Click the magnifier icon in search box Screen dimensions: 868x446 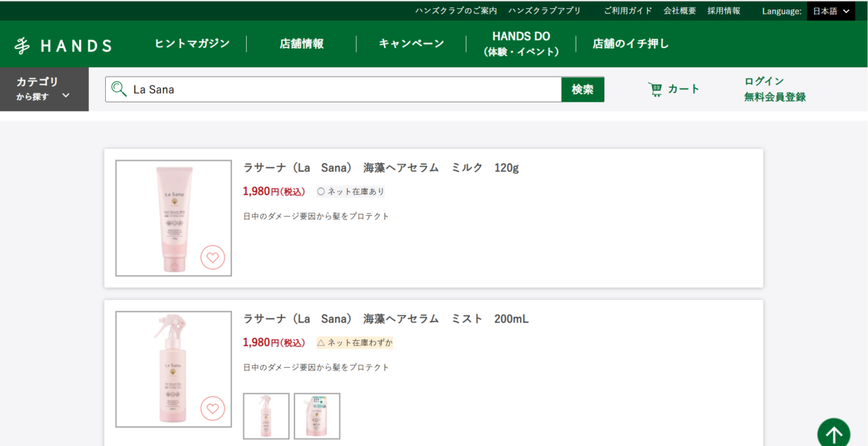click(119, 89)
